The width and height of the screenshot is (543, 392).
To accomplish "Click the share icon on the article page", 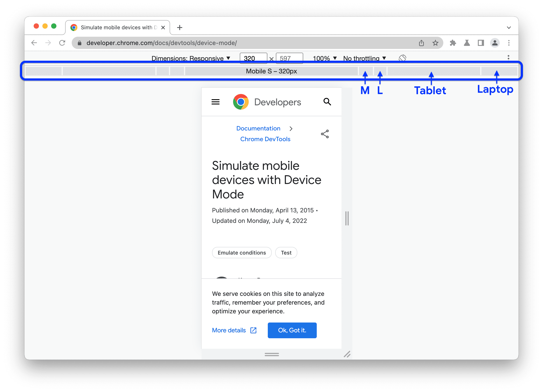I will pyautogui.click(x=325, y=134).
